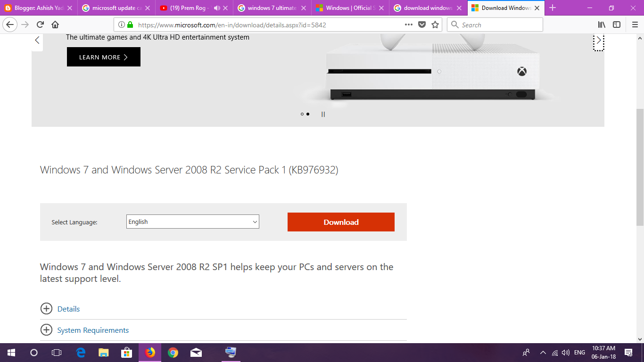The image size is (644, 362).
Task: Click the Details link text
Action: [68, 309]
